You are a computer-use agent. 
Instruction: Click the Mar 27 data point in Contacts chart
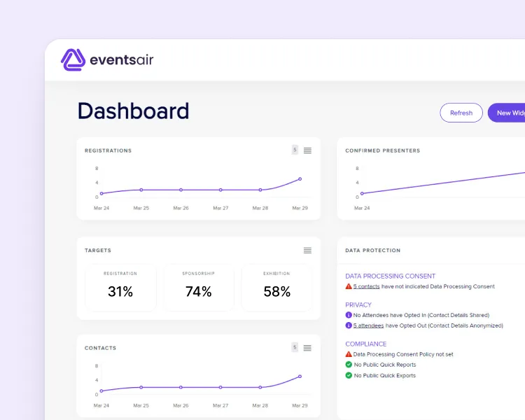[220, 387]
